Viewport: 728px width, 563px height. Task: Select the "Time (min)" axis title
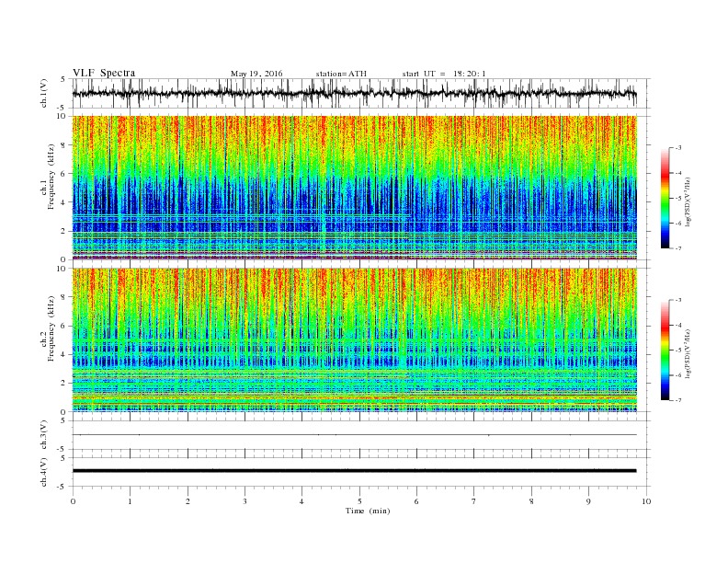coord(368,511)
